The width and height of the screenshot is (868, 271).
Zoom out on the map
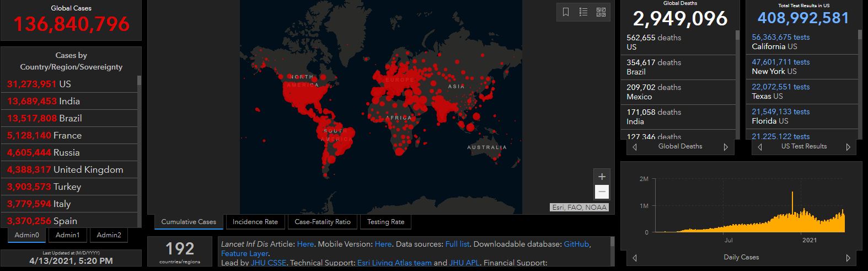[x=602, y=192]
